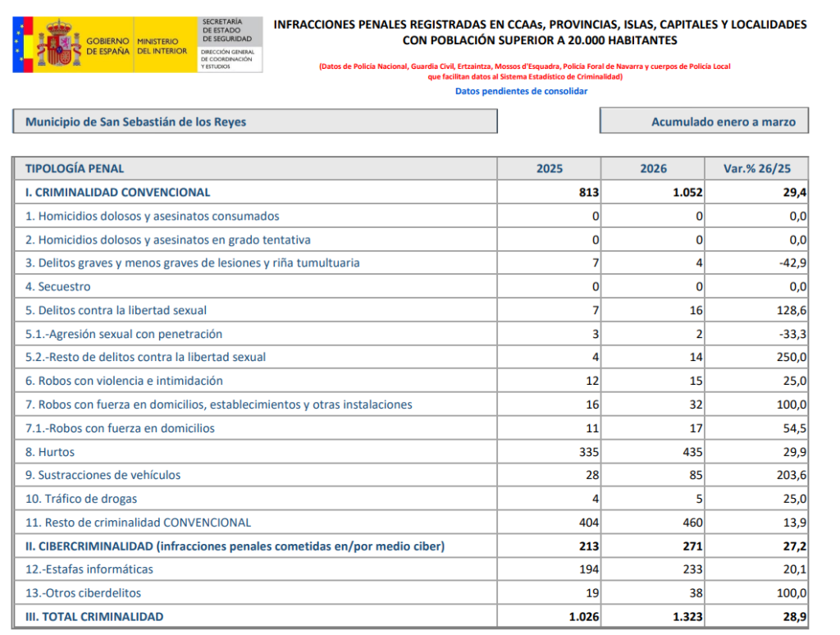Select '11. Resto de criminalidad CONVENCIONAL' label

coord(138,523)
